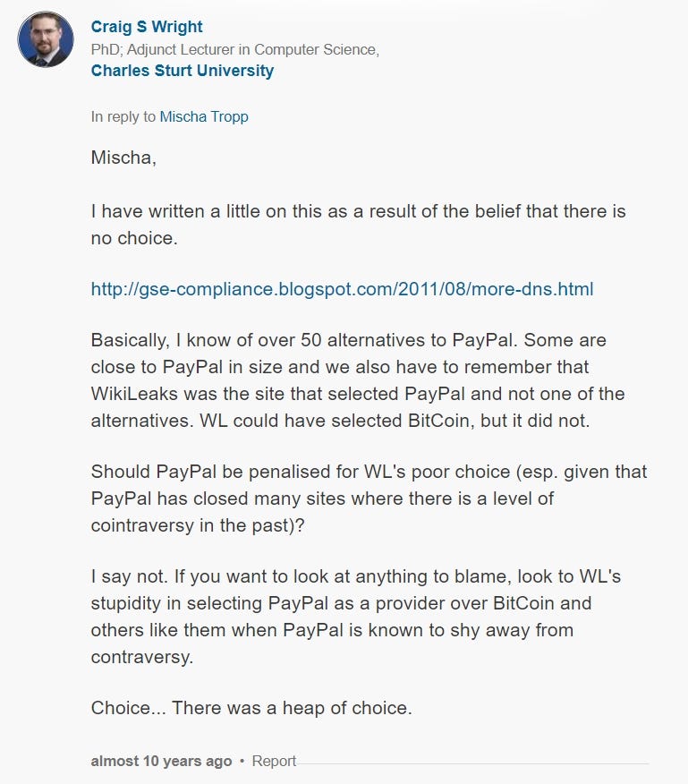Viewport: 688px width, 784px height.
Task: Click the 'PhD; Adjunct Lecturer in Computer Science' subtitle
Action: point(235,49)
